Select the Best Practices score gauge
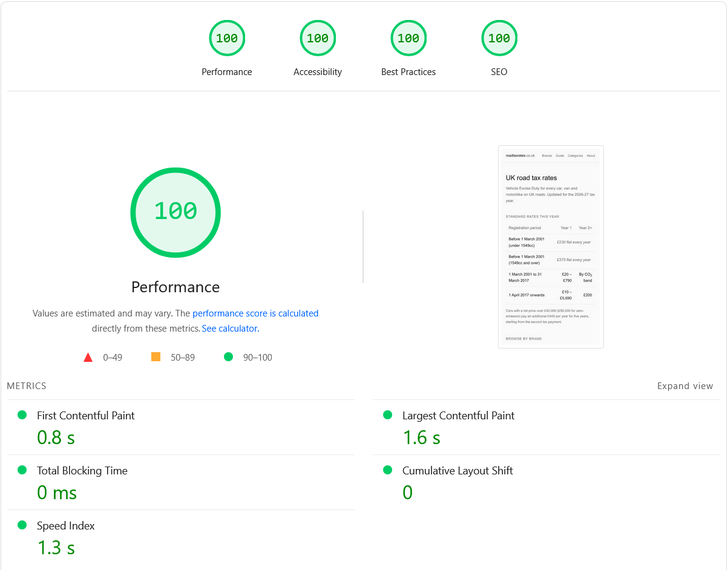This screenshot has height=570, width=728. click(x=408, y=38)
